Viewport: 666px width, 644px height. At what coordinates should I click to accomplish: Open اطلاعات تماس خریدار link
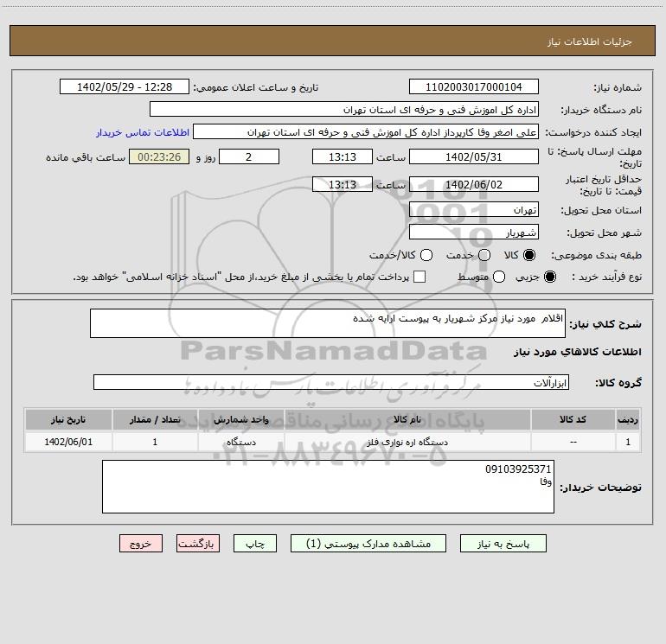pos(143,132)
